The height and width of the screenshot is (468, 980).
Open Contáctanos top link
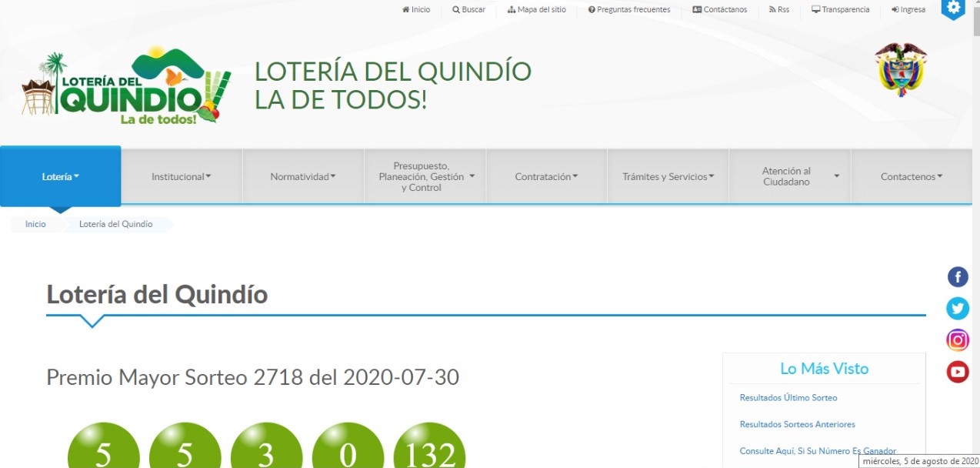(x=720, y=10)
